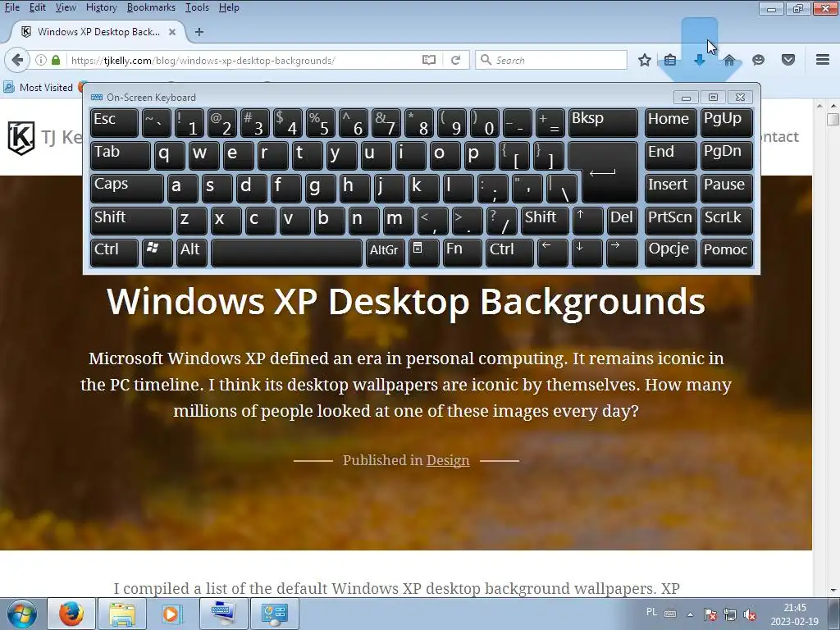Viewport: 840px width, 630px height.
Task: Open Most Visited bookmarks folder
Action: 39,87
